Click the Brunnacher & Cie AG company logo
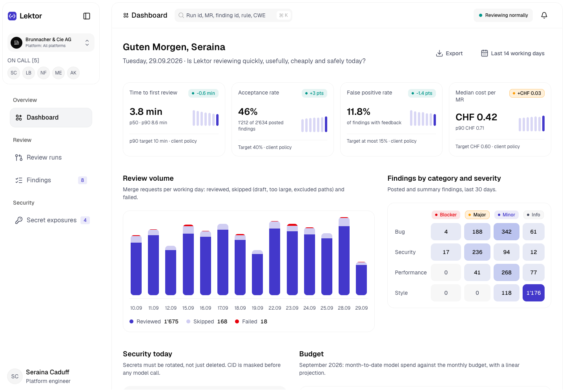Image resolution: width=565 pixels, height=392 pixels. coord(16,42)
